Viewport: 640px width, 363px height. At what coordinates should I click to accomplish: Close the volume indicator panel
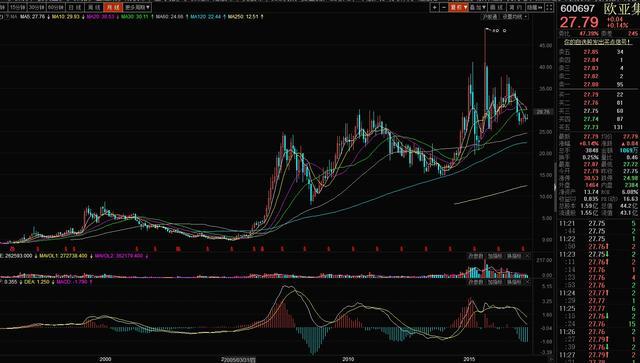pos(527,256)
